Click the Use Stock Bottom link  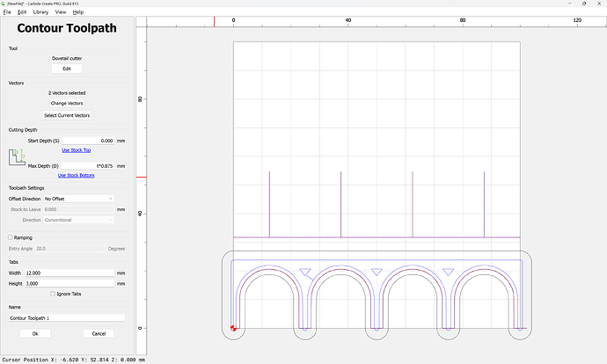pos(77,175)
